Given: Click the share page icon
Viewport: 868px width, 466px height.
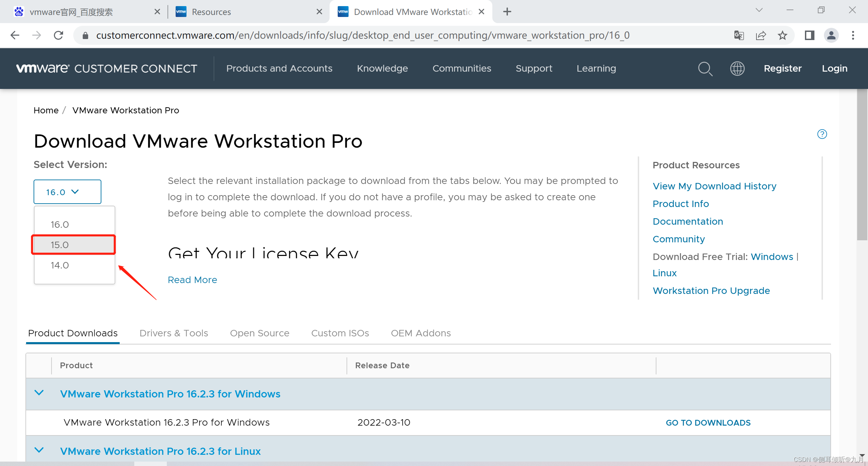Looking at the screenshot, I should (x=761, y=35).
